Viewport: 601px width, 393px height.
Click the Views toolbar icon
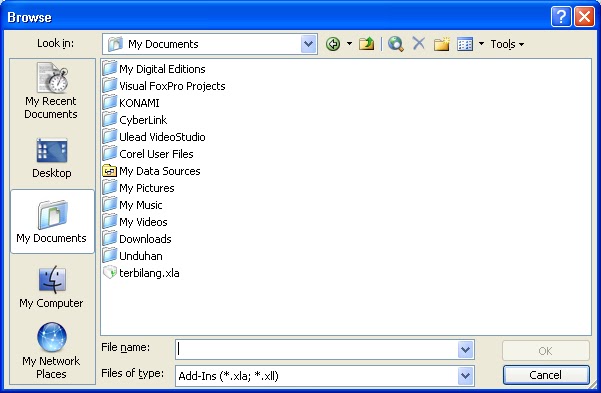click(x=465, y=44)
